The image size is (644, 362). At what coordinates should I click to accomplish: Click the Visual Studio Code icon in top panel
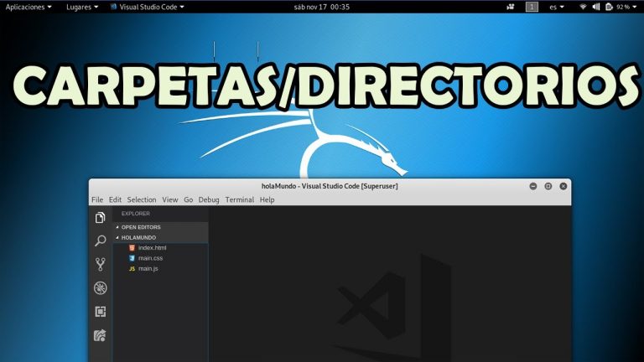pyautogui.click(x=114, y=7)
